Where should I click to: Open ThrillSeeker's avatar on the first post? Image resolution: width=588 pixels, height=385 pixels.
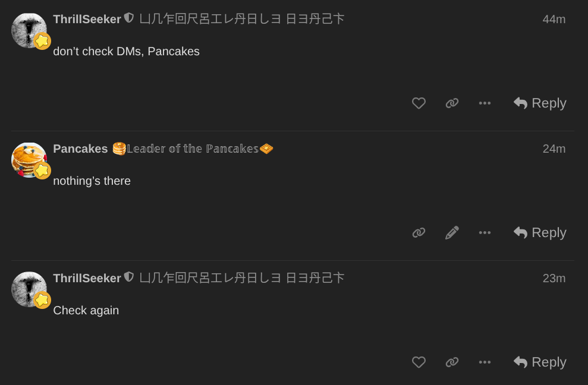29,30
